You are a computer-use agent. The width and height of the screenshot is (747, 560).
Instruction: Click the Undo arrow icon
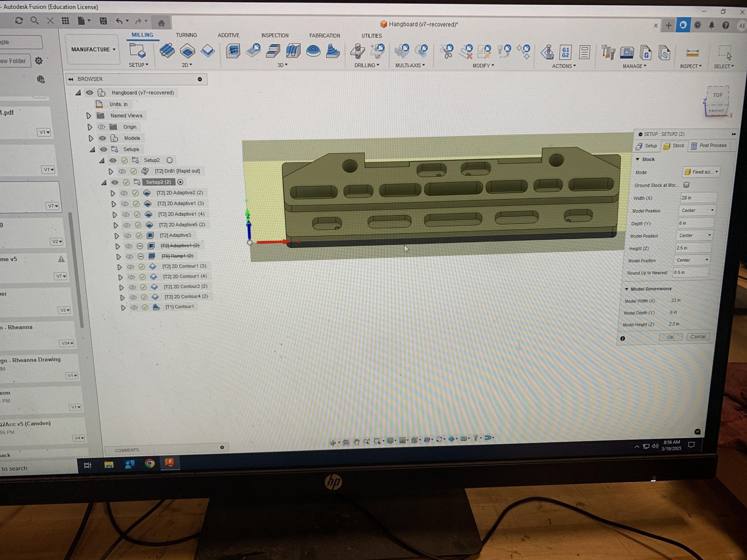(x=119, y=21)
